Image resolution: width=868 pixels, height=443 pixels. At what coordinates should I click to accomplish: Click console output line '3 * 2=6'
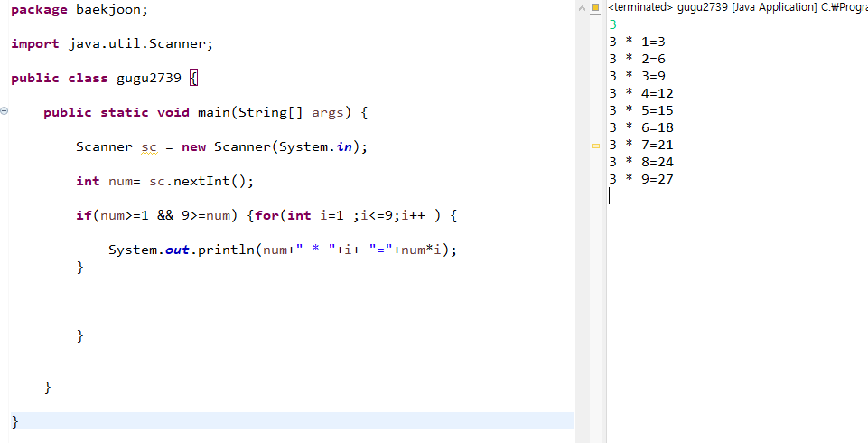(x=637, y=59)
